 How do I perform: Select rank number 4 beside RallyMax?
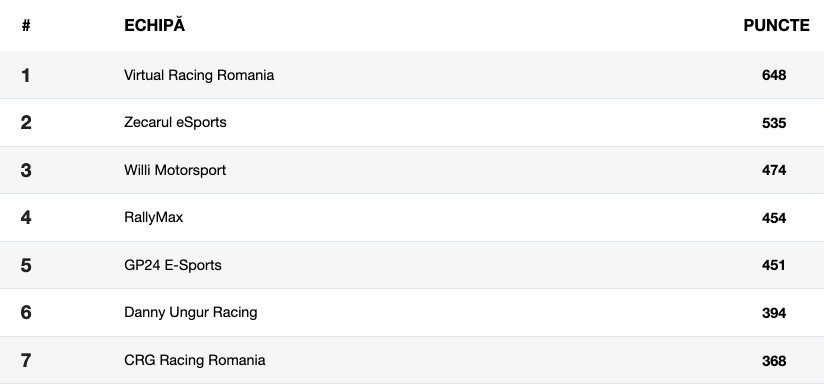pos(26,217)
